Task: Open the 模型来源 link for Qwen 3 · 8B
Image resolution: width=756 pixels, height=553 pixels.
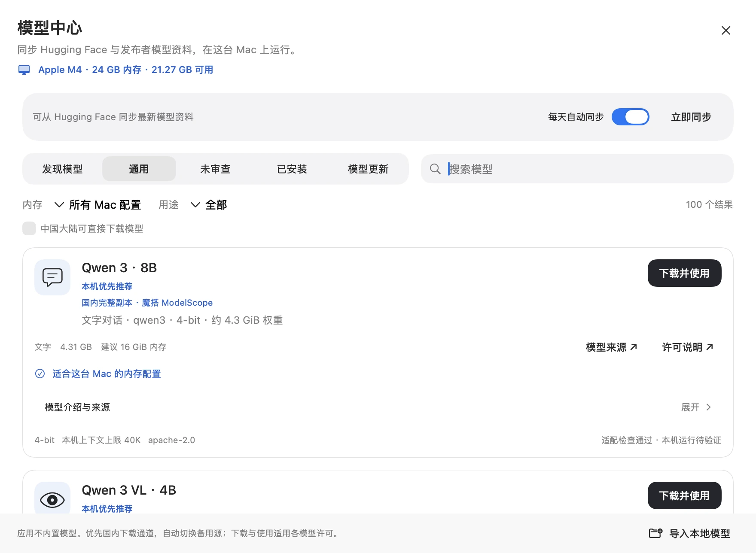Action: 612,347
